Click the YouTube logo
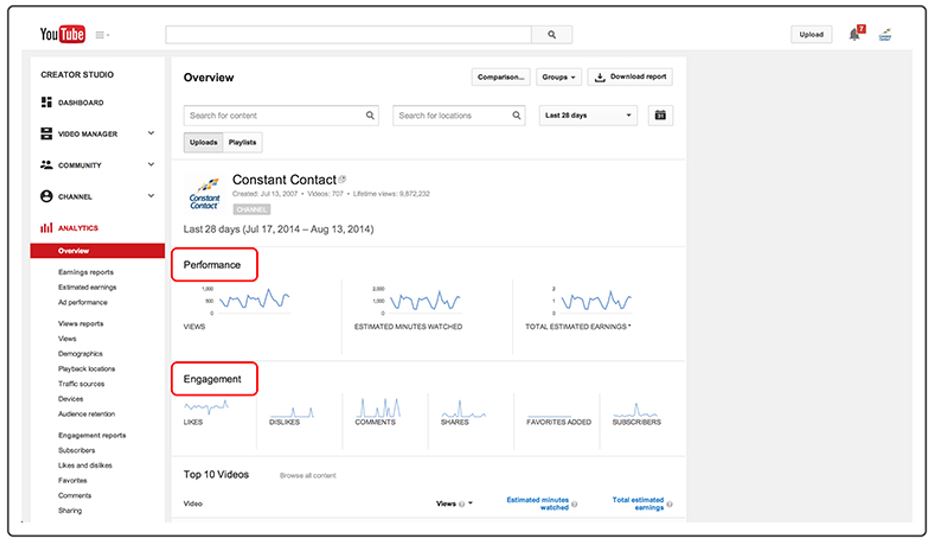947x545 pixels. (x=62, y=35)
